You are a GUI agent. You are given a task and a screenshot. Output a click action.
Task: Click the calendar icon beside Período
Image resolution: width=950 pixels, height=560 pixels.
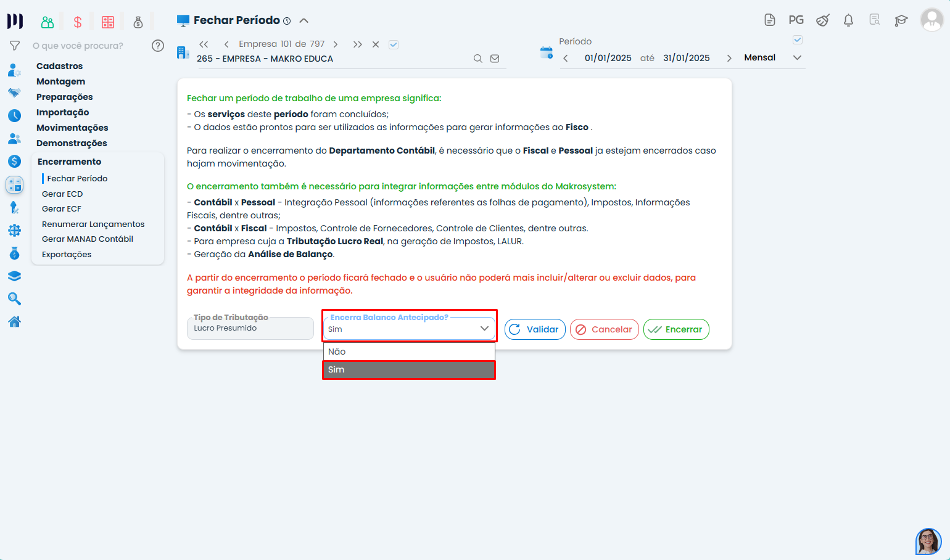(547, 52)
